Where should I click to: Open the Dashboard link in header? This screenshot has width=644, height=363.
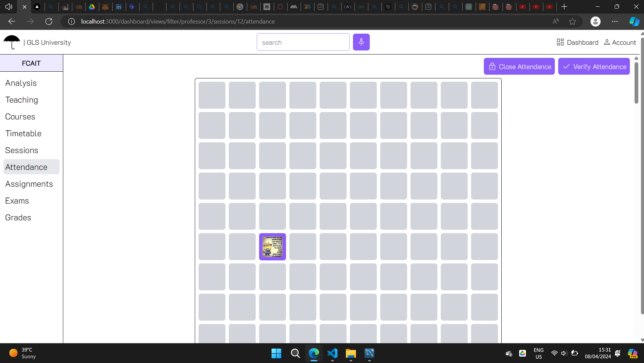click(x=577, y=42)
